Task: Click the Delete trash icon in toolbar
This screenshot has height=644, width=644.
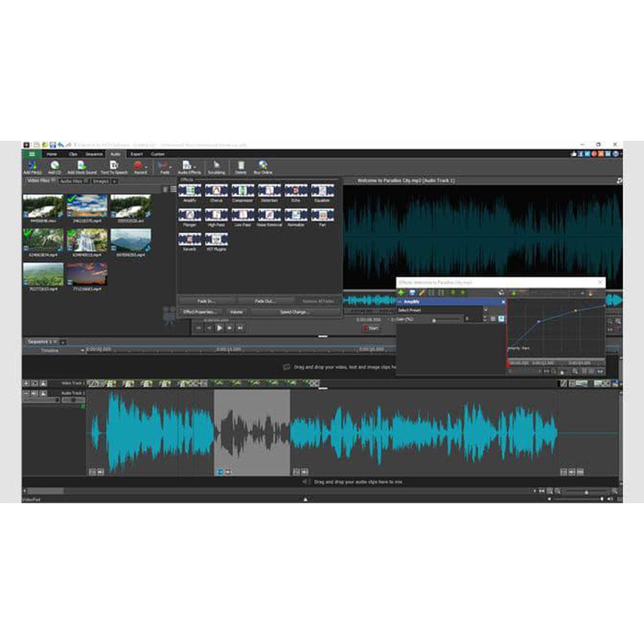Action: [x=241, y=167]
